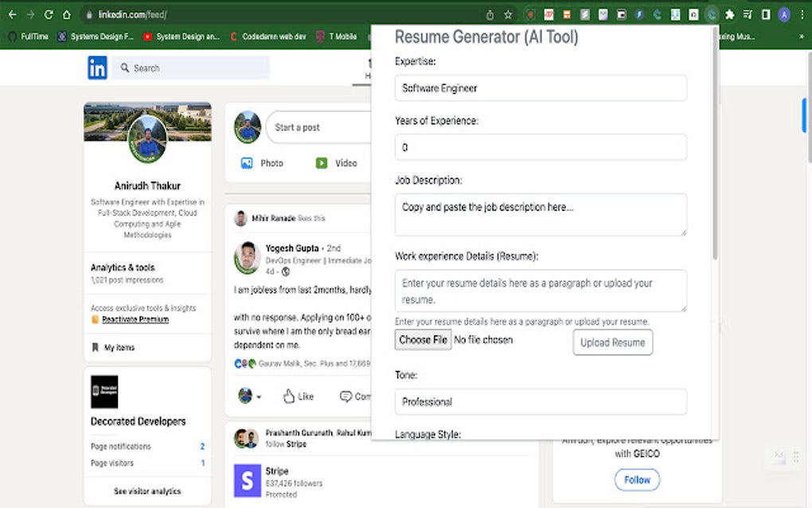Open the Codedamn web dev bookmark
812x508 pixels.
tap(267, 36)
